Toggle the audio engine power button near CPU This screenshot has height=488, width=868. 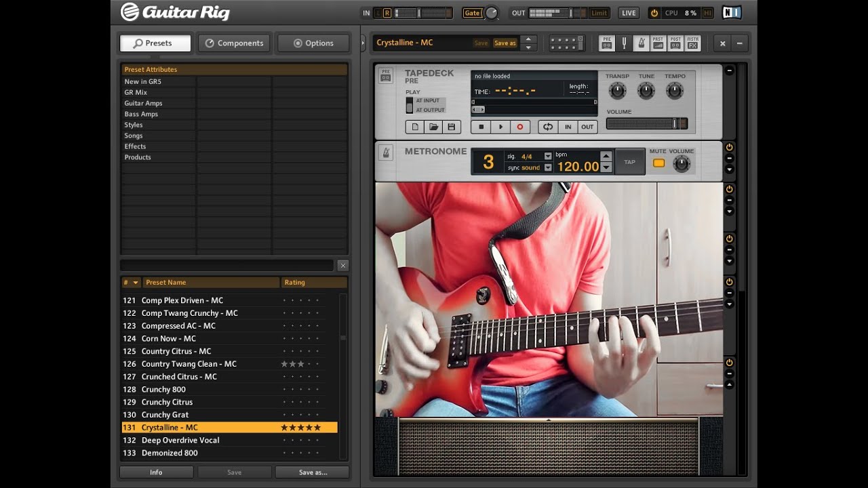click(654, 13)
